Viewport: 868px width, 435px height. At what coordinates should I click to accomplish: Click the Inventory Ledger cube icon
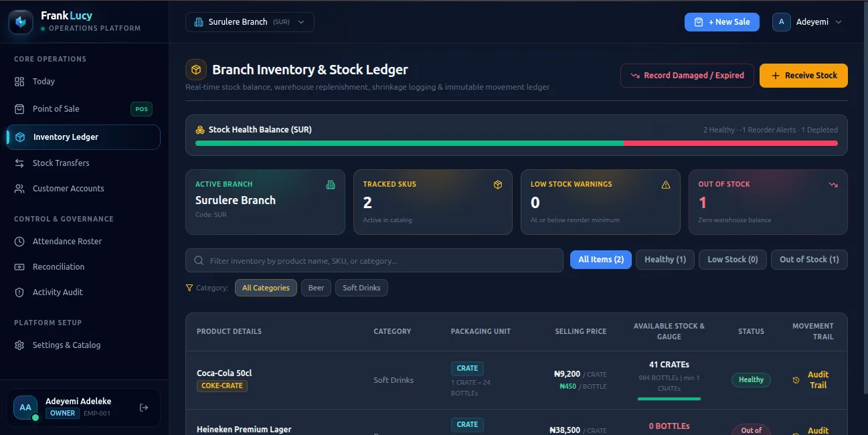click(20, 137)
